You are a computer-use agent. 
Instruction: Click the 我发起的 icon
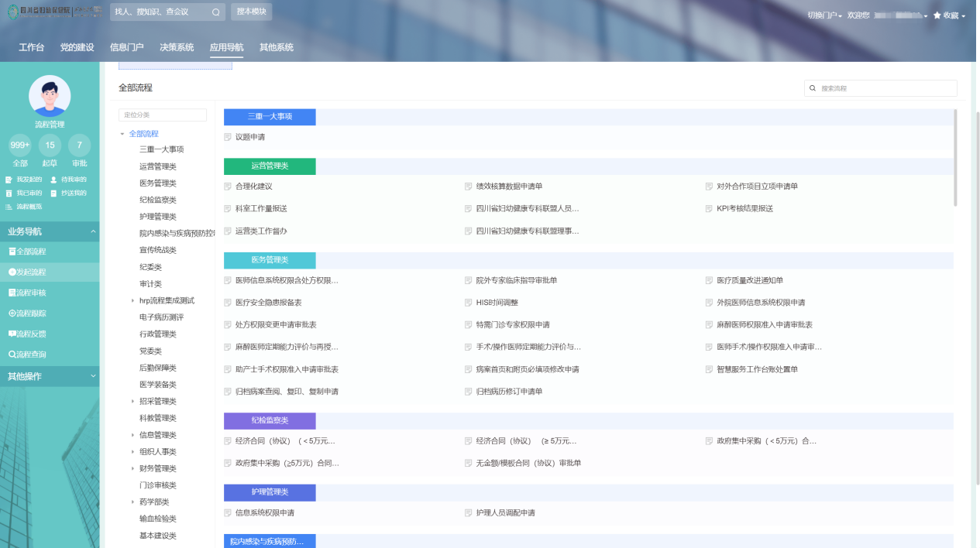(9, 180)
